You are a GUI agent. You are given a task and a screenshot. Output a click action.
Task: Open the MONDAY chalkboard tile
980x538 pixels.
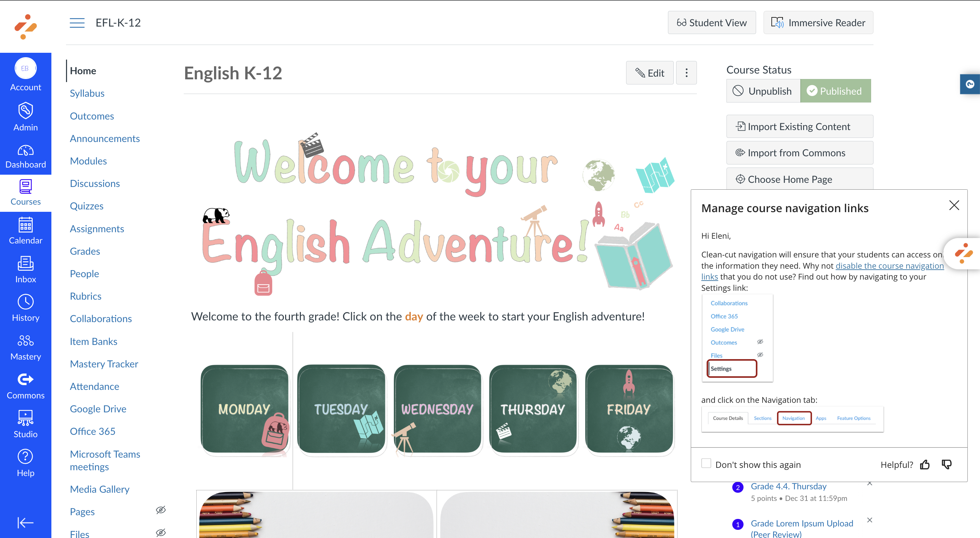(245, 410)
